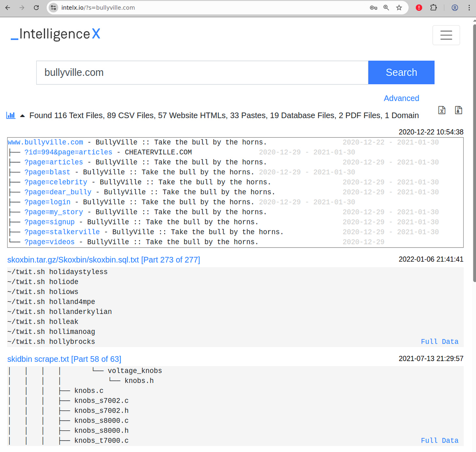
Task: Click the 2020-12-22 10:54:38 timestamp
Action: tap(431, 132)
